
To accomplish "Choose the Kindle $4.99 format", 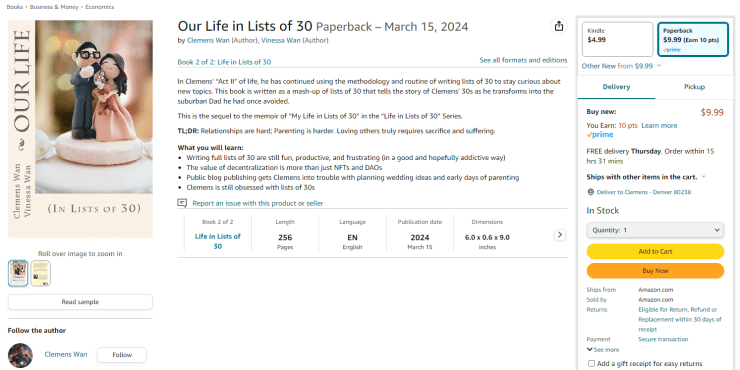I will 617,39.
